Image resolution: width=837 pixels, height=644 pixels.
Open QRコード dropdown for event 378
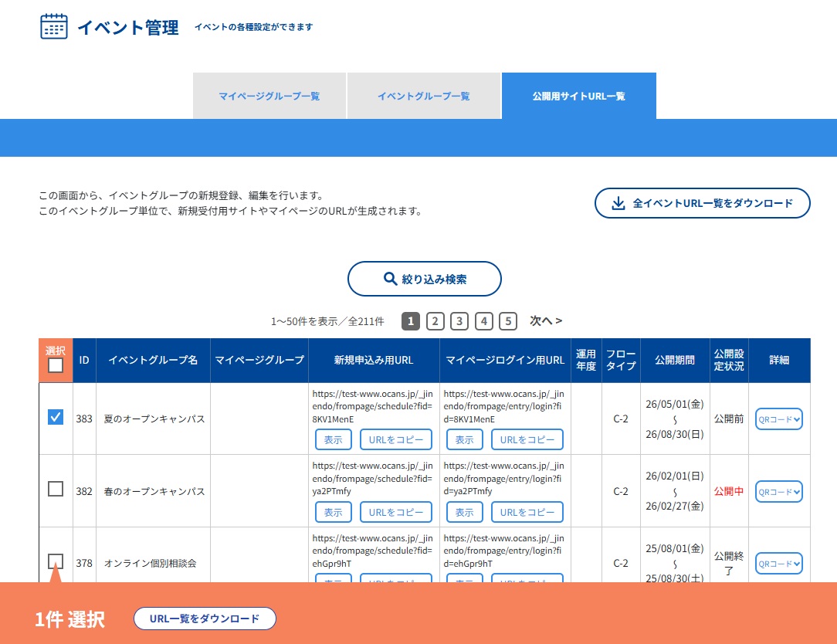click(779, 564)
